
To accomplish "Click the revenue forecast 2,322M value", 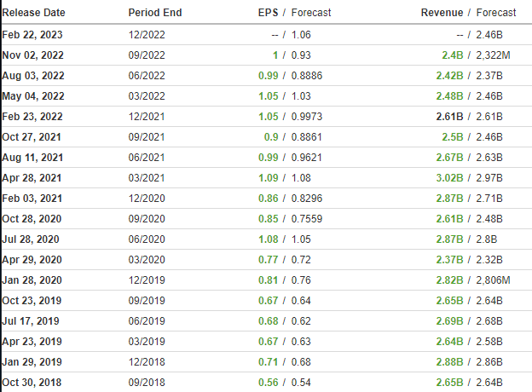I will 493,55.
